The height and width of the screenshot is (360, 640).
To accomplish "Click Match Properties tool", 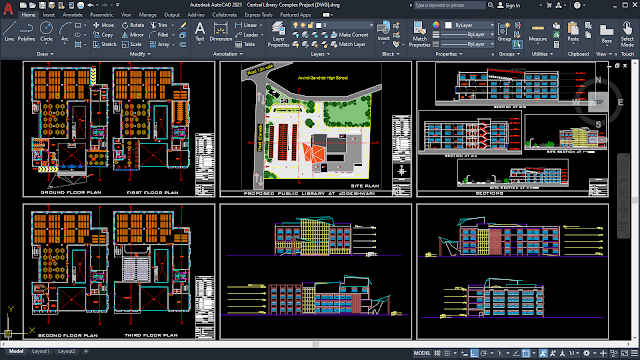I will (x=419, y=34).
